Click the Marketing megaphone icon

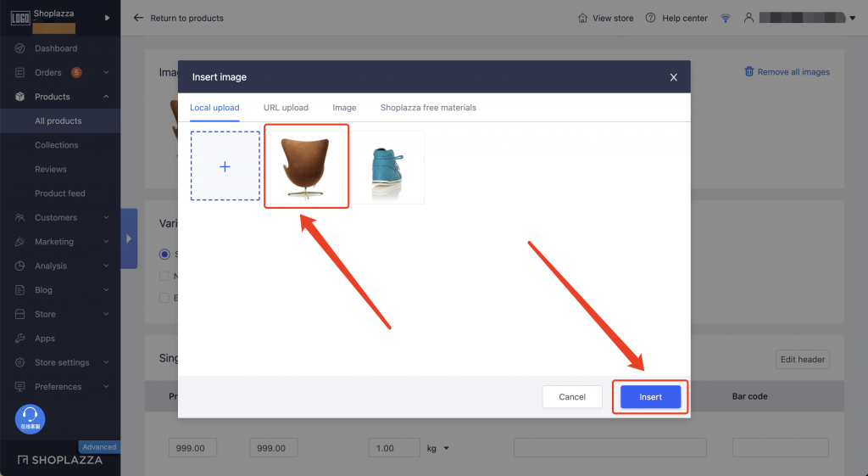[x=19, y=242]
